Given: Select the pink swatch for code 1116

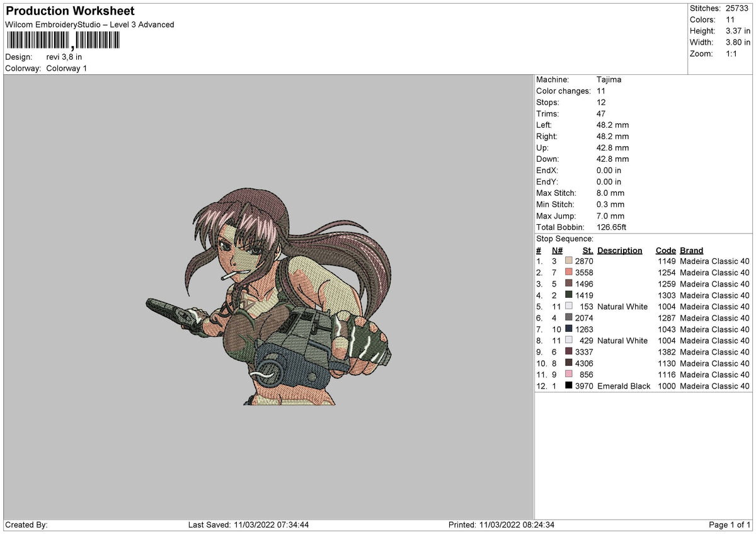Looking at the screenshot, I should (x=569, y=374).
